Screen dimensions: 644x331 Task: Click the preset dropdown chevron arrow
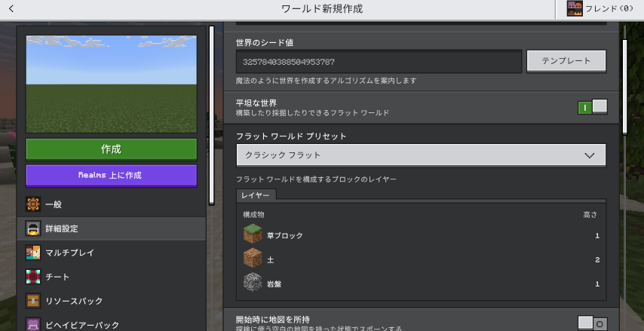coord(590,155)
